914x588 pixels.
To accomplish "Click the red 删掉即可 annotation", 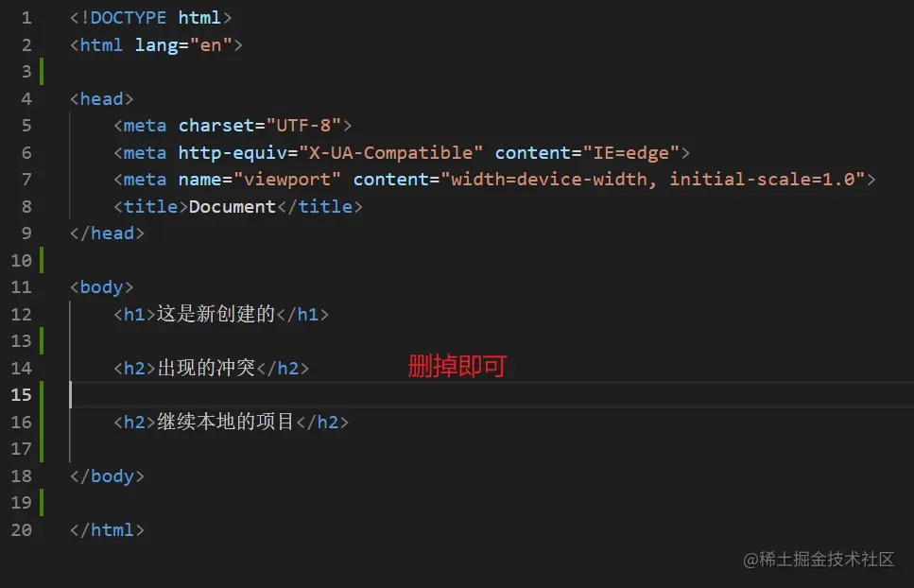I will 457,367.
